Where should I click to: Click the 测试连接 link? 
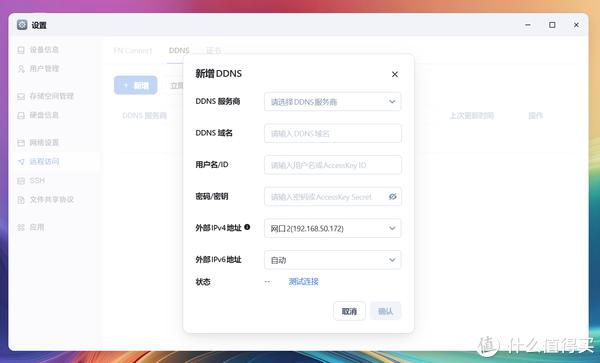coord(303,282)
